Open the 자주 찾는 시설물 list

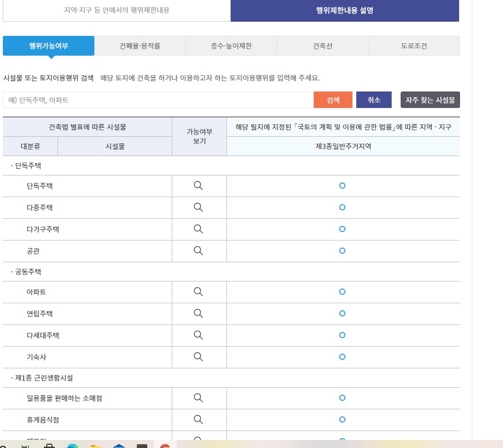tap(430, 100)
